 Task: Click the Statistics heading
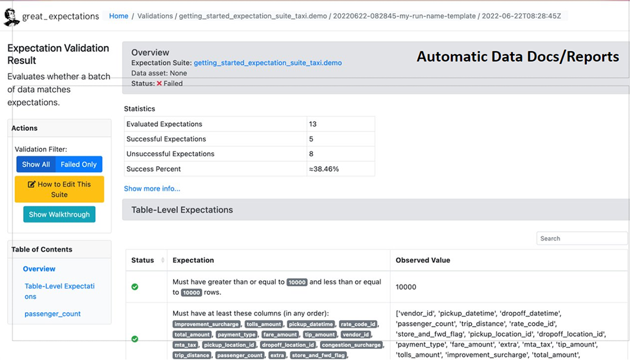139,109
